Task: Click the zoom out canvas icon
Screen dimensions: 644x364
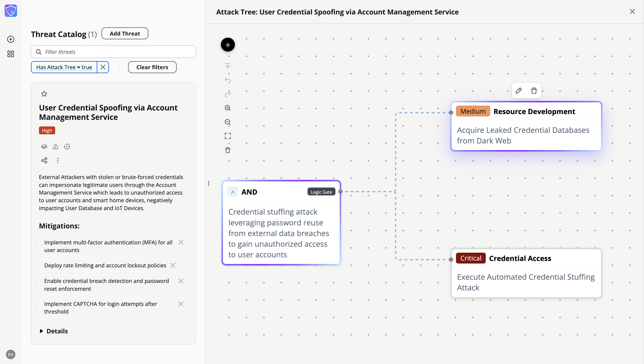Action: [x=228, y=122]
